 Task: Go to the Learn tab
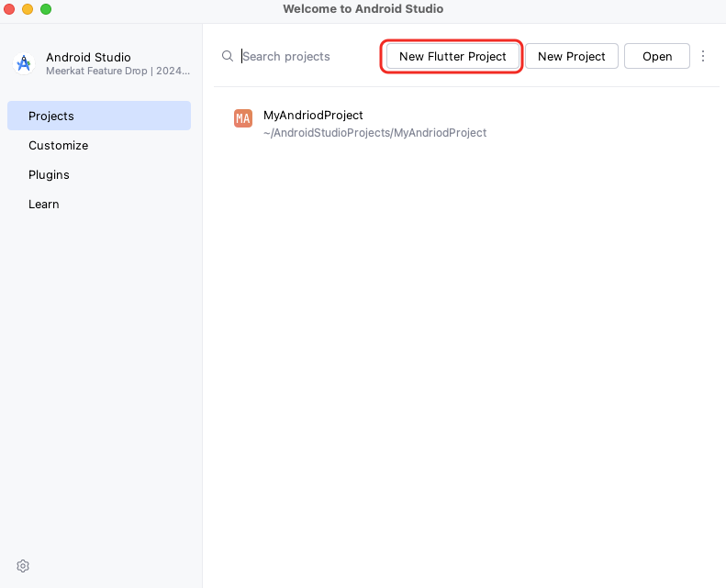point(99,204)
